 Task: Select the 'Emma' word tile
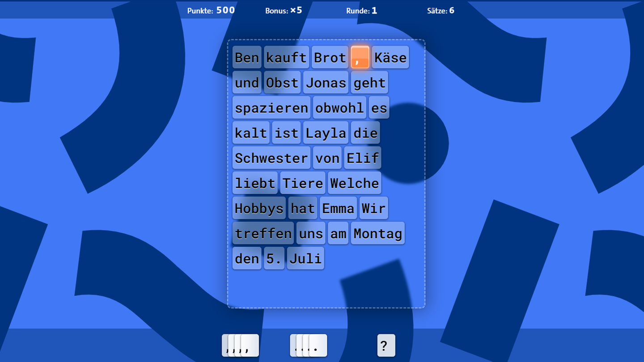tap(338, 208)
